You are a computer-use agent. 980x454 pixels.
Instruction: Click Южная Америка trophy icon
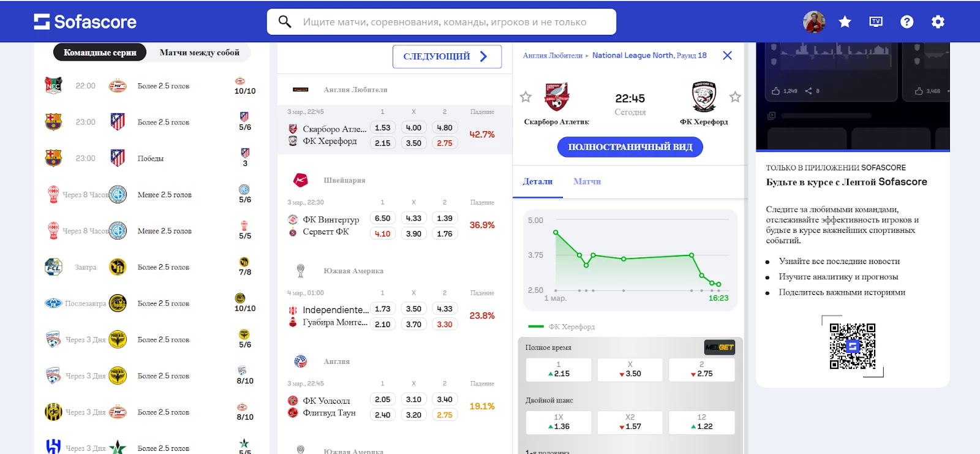(300, 271)
